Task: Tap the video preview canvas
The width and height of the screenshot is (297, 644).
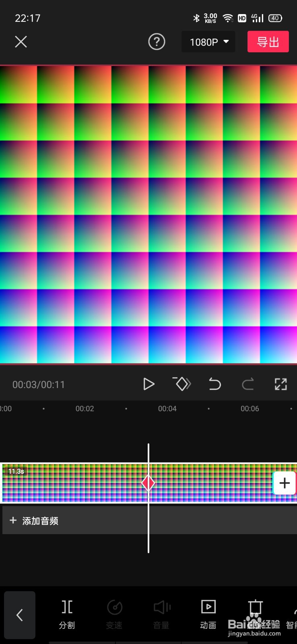Action: click(x=148, y=215)
